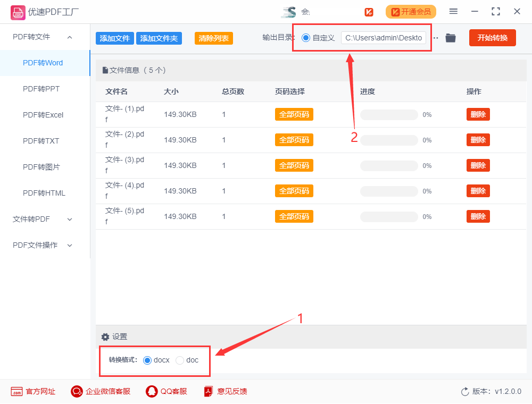Click progress bar of 文件- (5).pdf
This screenshot has height=404, width=532.
point(389,217)
